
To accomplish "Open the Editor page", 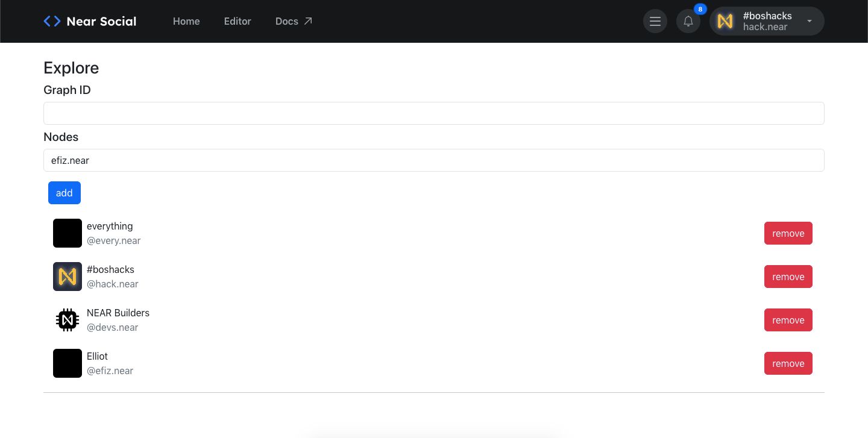I will point(237,21).
